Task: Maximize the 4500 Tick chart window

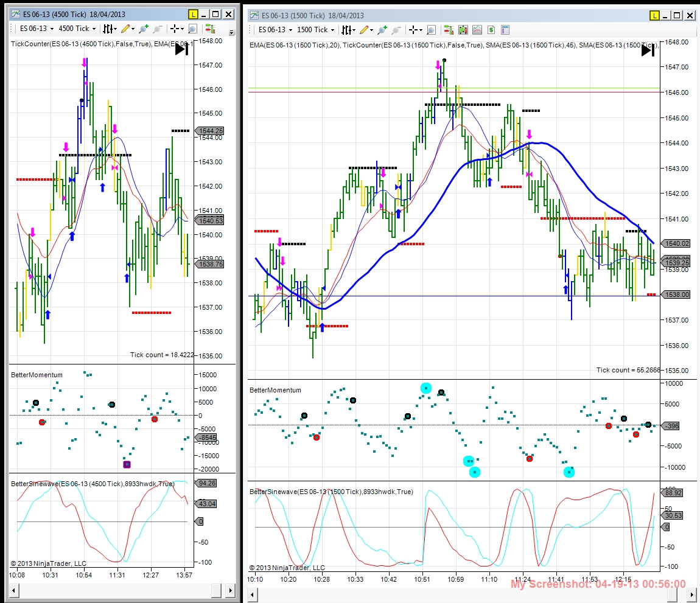Action: [215, 14]
